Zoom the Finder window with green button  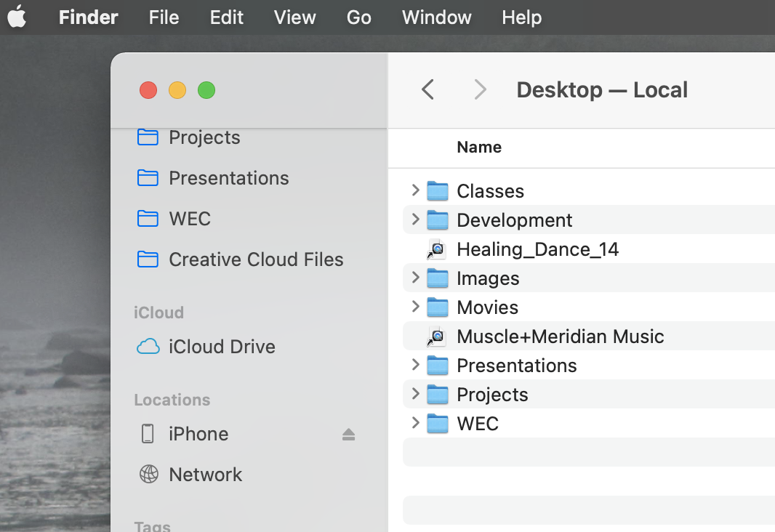click(x=206, y=90)
